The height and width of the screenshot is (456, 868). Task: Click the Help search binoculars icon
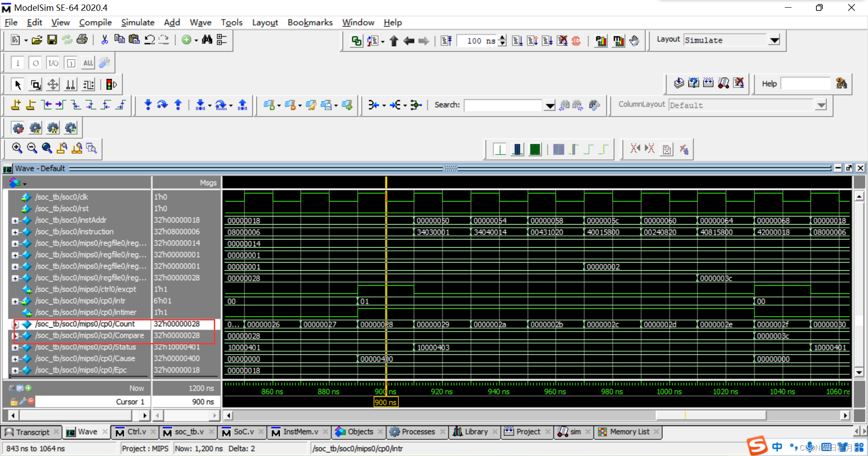(841, 84)
